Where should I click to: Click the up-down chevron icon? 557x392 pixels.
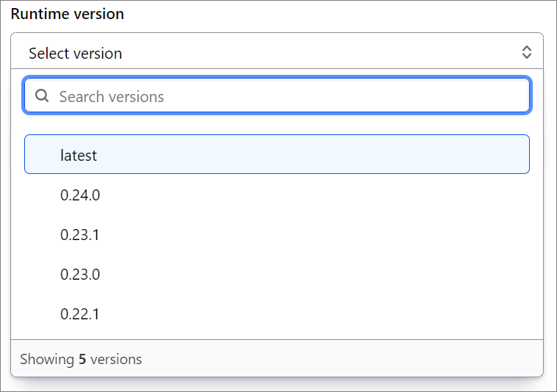(526, 52)
